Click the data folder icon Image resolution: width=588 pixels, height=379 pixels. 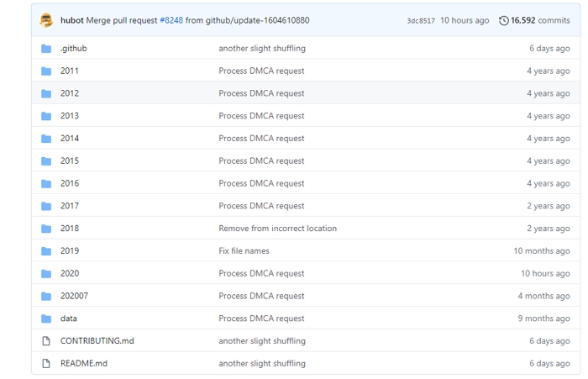pyautogui.click(x=46, y=319)
